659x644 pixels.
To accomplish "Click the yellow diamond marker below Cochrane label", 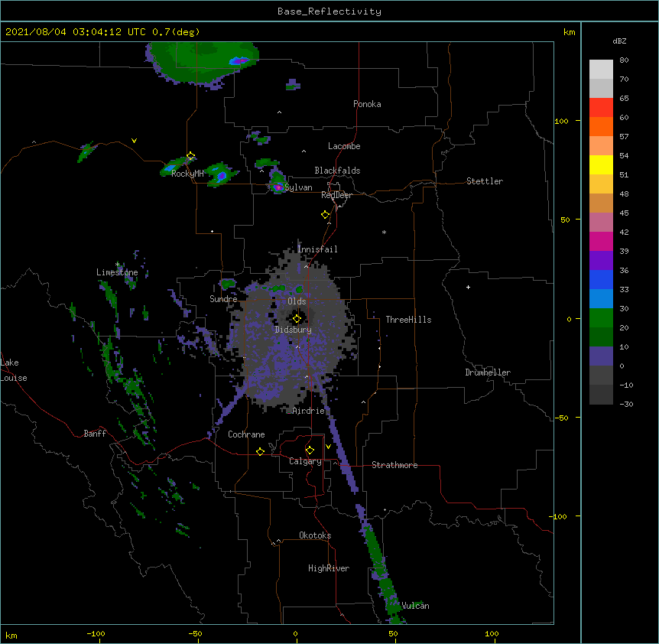I will point(260,451).
